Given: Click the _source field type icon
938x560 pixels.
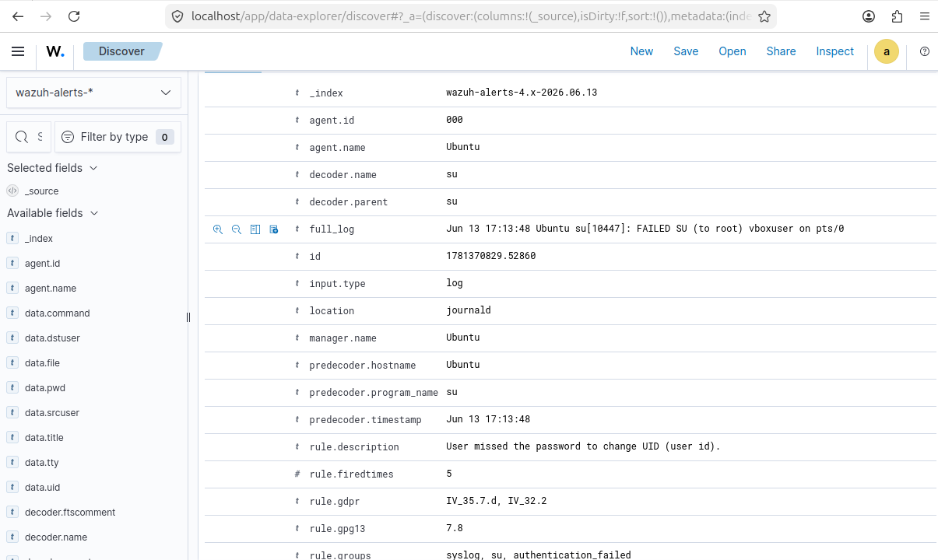Looking at the screenshot, I should (12, 191).
